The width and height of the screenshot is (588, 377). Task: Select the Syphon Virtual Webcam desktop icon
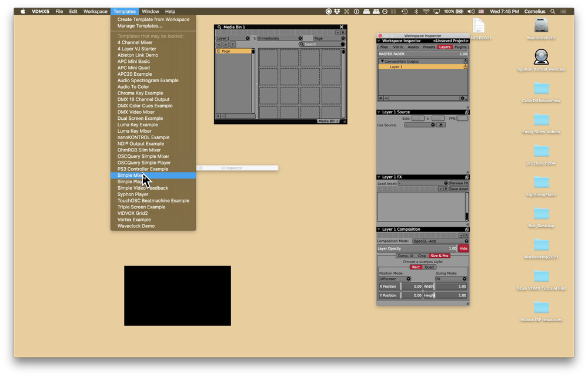point(541,57)
